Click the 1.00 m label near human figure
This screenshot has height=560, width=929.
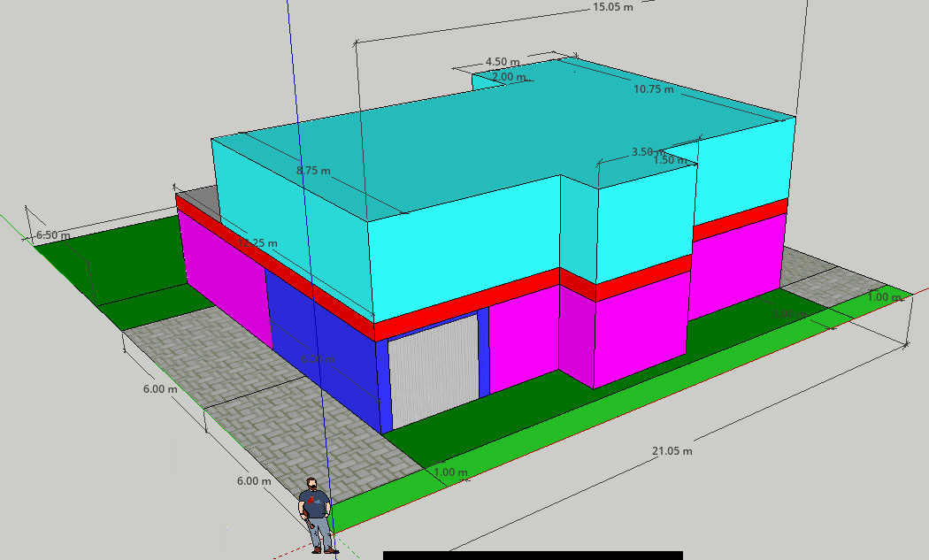click(x=450, y=472)
